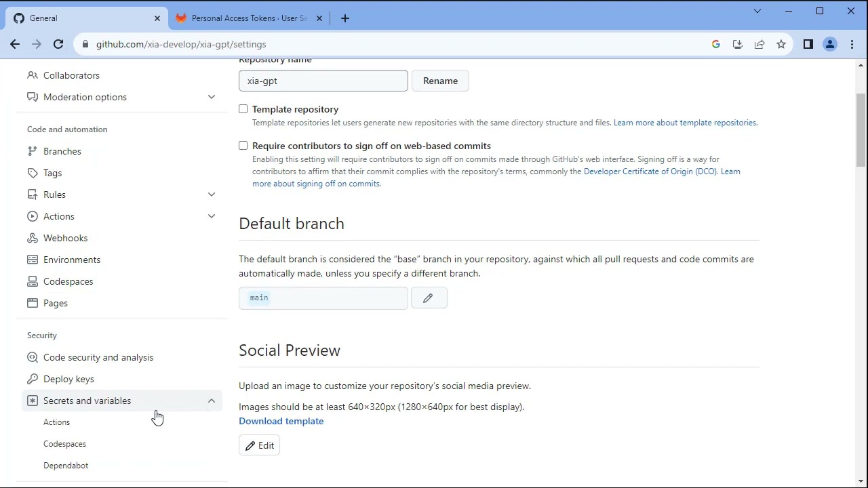Click the site lock icon in address bar
This screenshot has height=488, width=868.
pyautogui.click(x=85, y=44)
